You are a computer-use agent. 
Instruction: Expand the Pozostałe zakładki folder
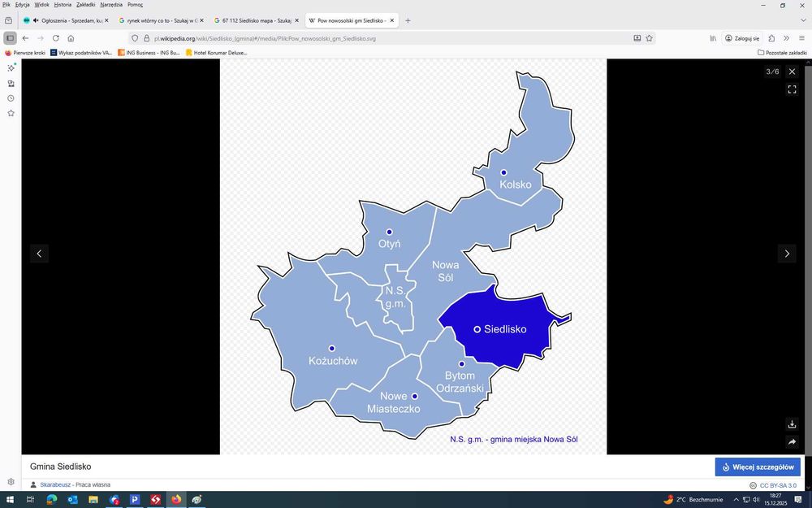tap(782, 52)
